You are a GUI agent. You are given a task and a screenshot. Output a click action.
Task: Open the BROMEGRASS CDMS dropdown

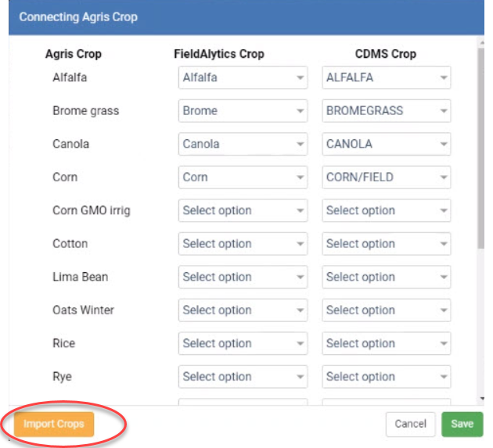pyautogui.click(x=386, y=110)
